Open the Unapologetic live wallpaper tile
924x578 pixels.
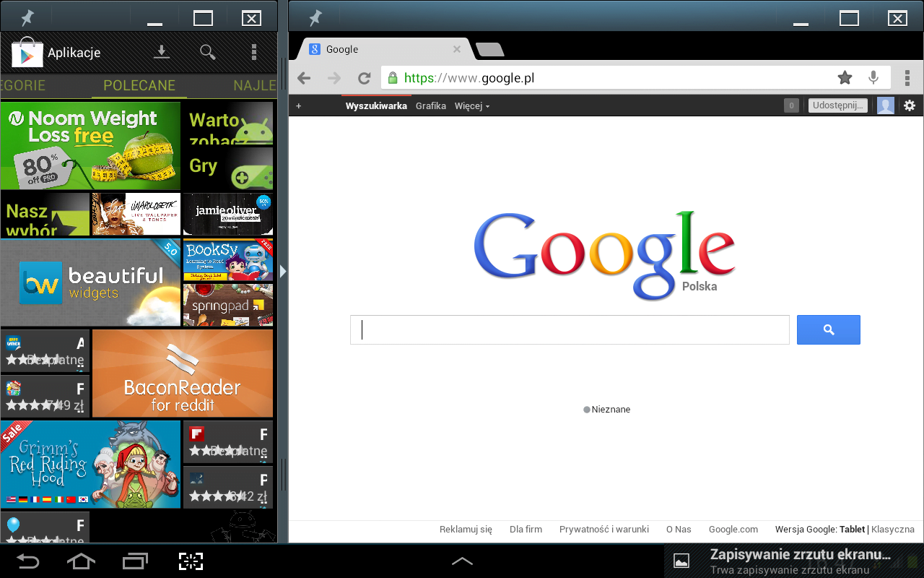[136, 214]
